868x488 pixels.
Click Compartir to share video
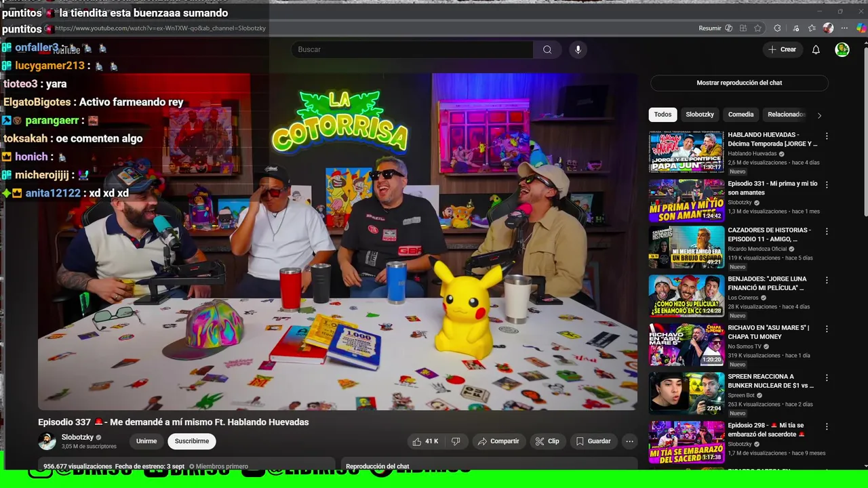[x=498, y=441]
